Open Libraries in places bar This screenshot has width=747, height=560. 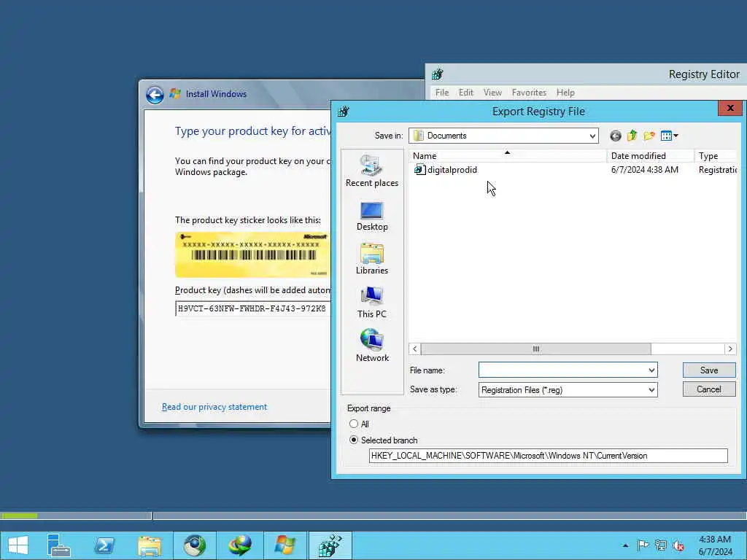(x=371, y=259)
